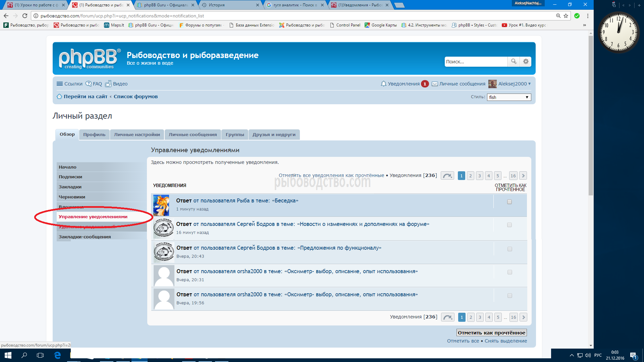Click the jump-to-page arrow icon at top
The image size is (644, 362).
pos(447,176)
